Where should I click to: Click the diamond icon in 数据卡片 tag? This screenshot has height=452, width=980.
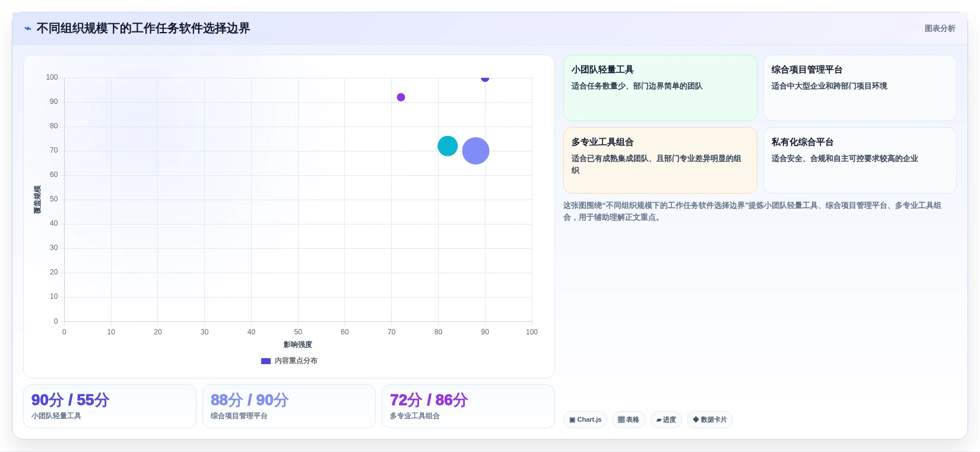(x=696, y=419)
